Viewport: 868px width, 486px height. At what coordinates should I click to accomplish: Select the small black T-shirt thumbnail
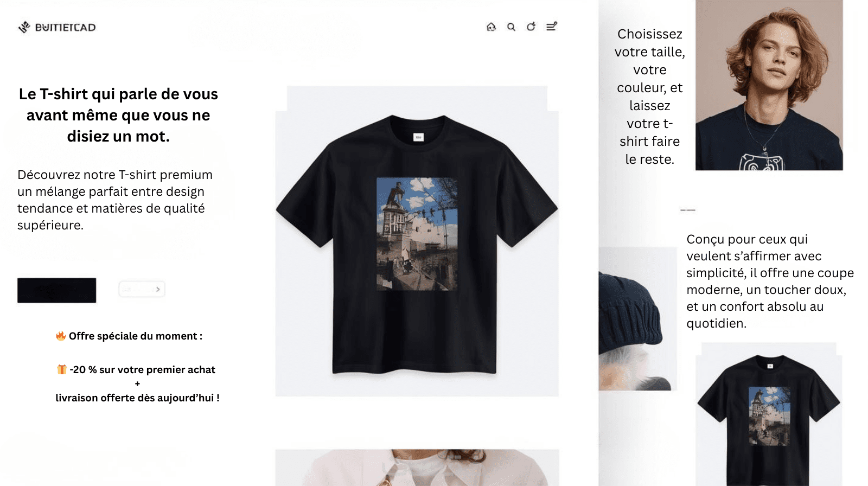coord(769,414)
